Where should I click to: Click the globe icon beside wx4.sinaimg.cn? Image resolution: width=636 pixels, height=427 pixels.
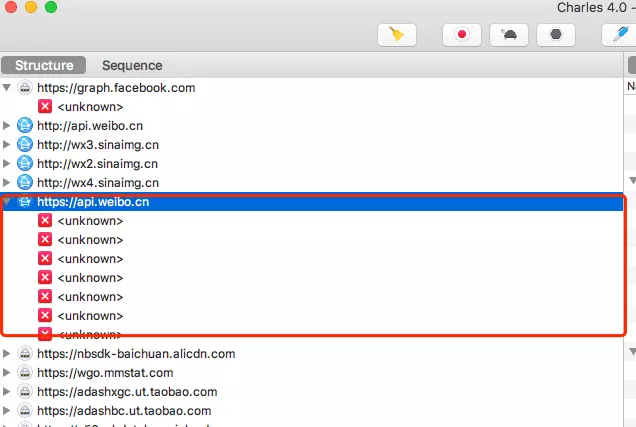click(x=25, y=183)
